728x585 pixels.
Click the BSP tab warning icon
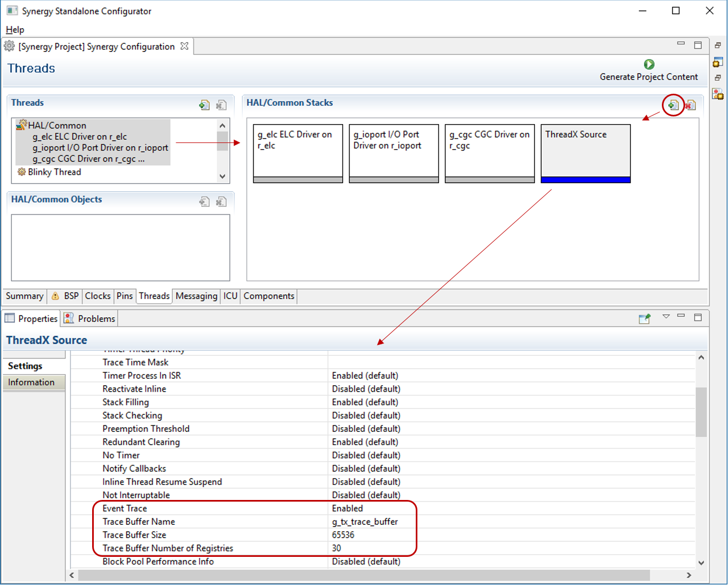coord(55,296)
